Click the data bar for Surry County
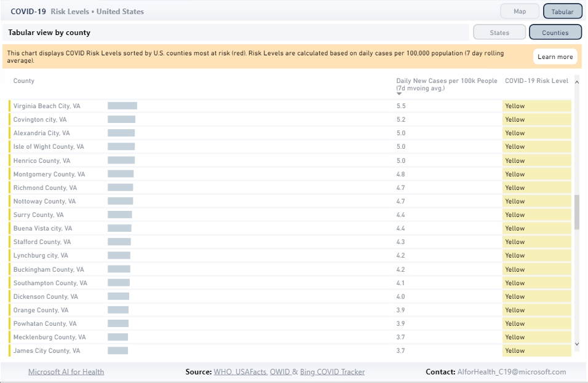The width and height of the screenshot is (588, 383). [119, 215]
